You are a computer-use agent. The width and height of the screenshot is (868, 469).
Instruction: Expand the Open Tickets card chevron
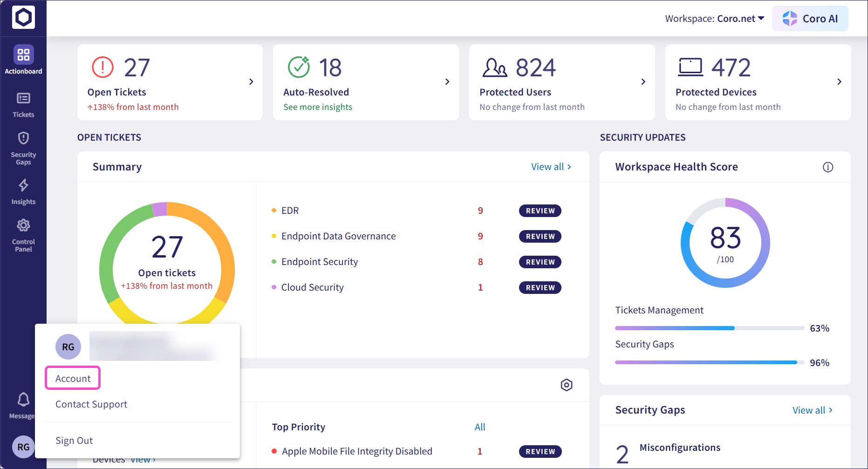[251, 82]
